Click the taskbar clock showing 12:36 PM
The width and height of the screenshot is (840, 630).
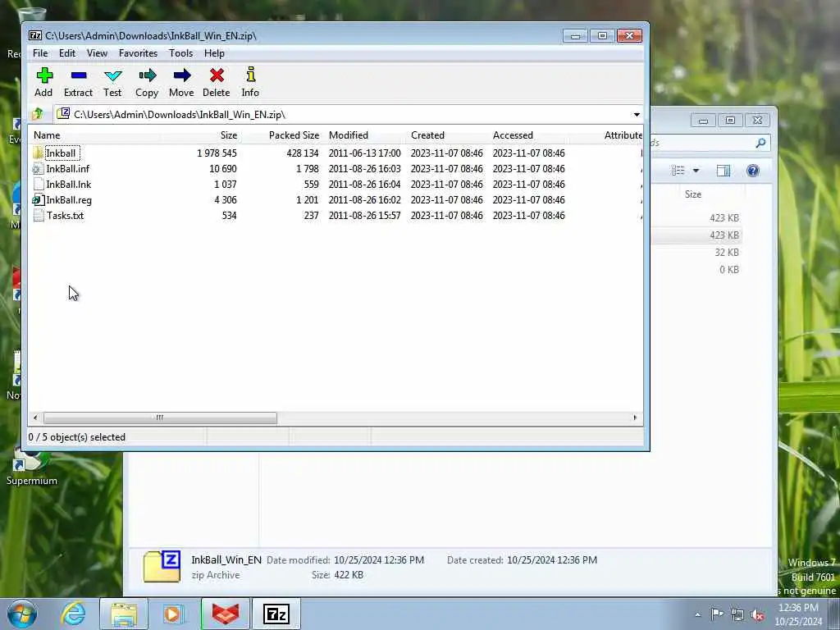(798, 614)
